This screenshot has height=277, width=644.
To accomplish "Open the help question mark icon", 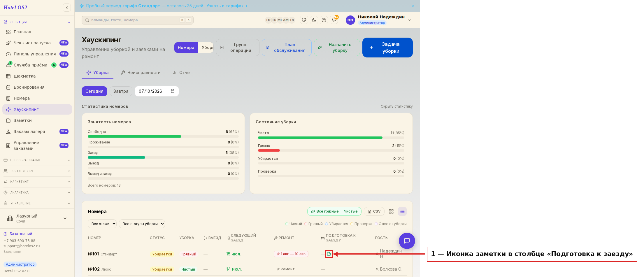I will (x=324, y=20).
